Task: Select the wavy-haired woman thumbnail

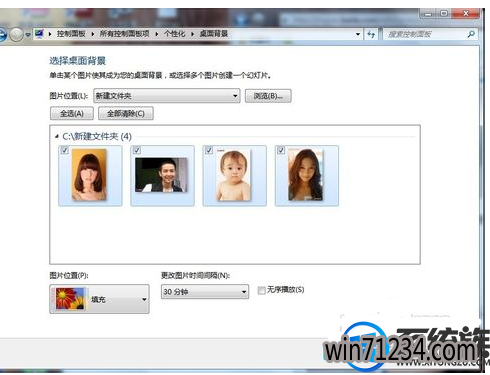Action: [x=306, y=175]
